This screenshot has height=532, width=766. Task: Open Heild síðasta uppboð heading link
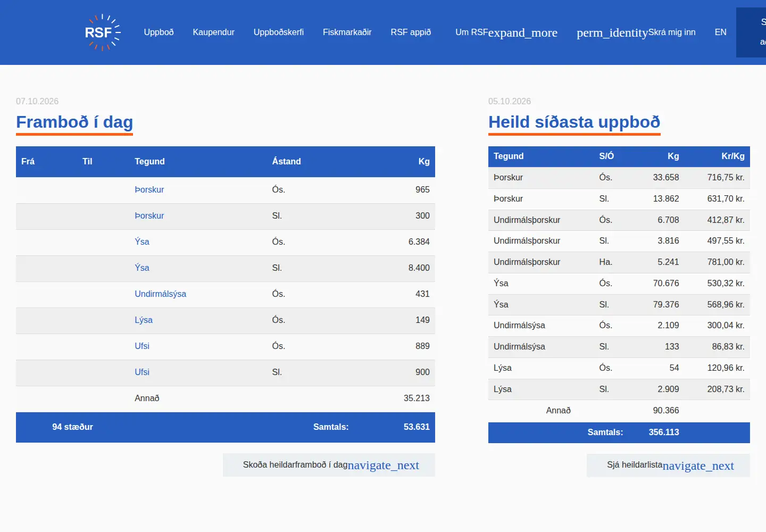point(574,122)
